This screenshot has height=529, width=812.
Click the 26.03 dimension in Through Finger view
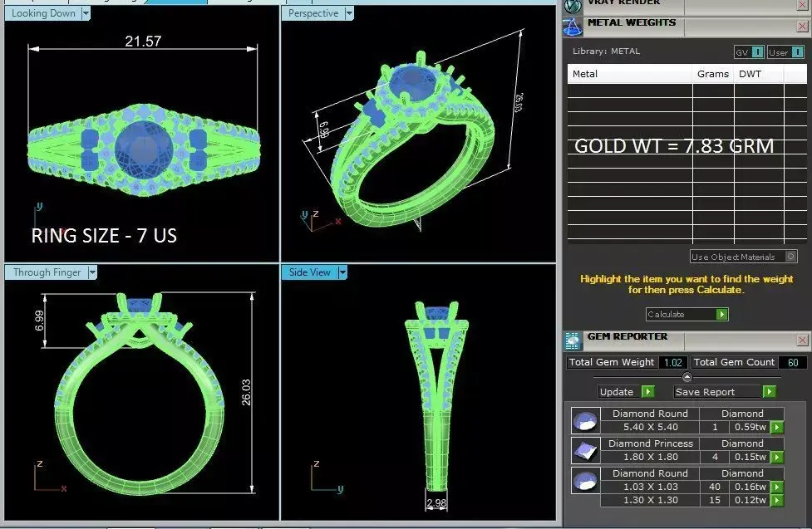coord(246,392)
